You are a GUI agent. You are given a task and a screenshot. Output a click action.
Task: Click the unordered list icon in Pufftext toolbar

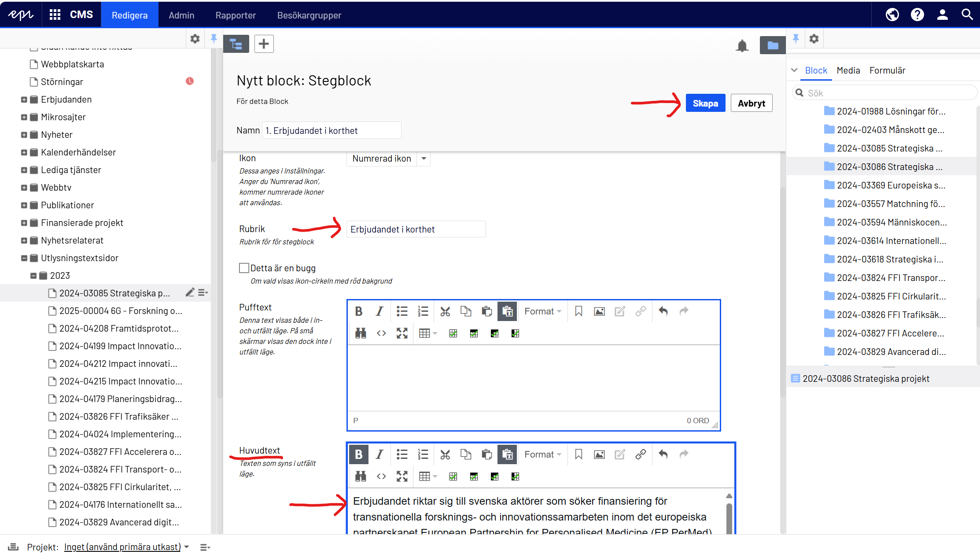[401, 310]
